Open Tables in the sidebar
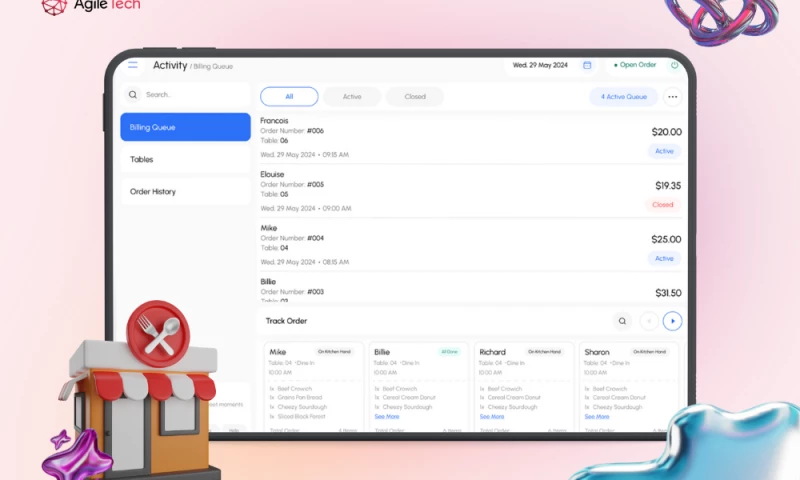 [142, 159]
